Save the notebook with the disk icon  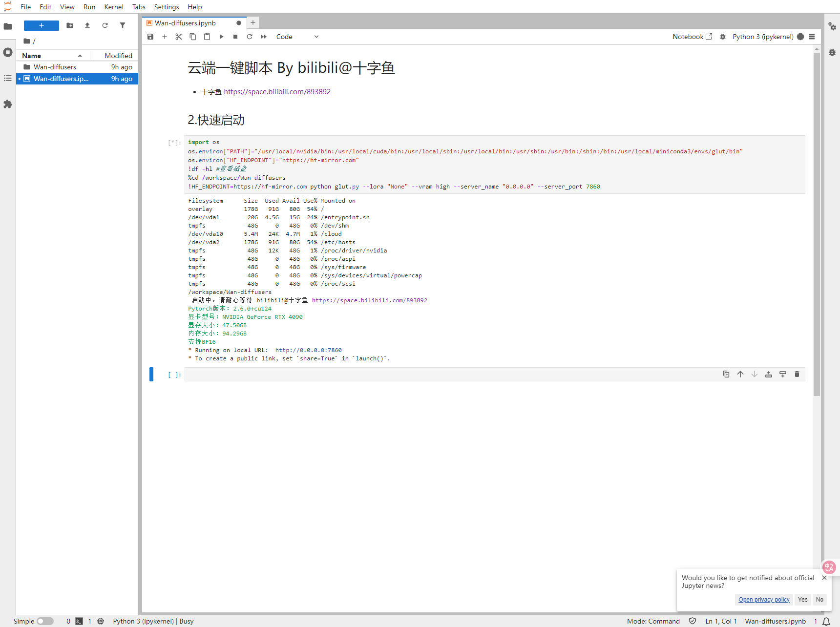pos(150,37)
